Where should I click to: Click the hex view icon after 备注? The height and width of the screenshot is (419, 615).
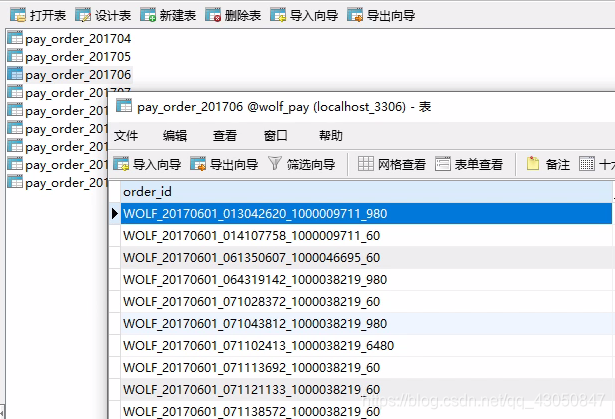click(587, 164)
